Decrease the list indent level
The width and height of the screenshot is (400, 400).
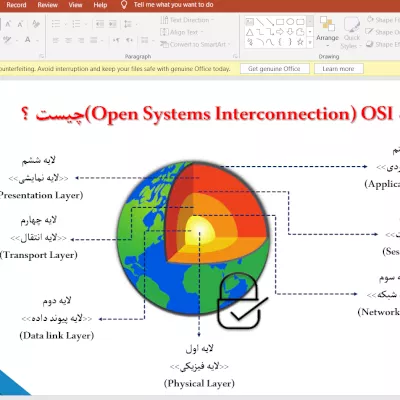(99, 24)
